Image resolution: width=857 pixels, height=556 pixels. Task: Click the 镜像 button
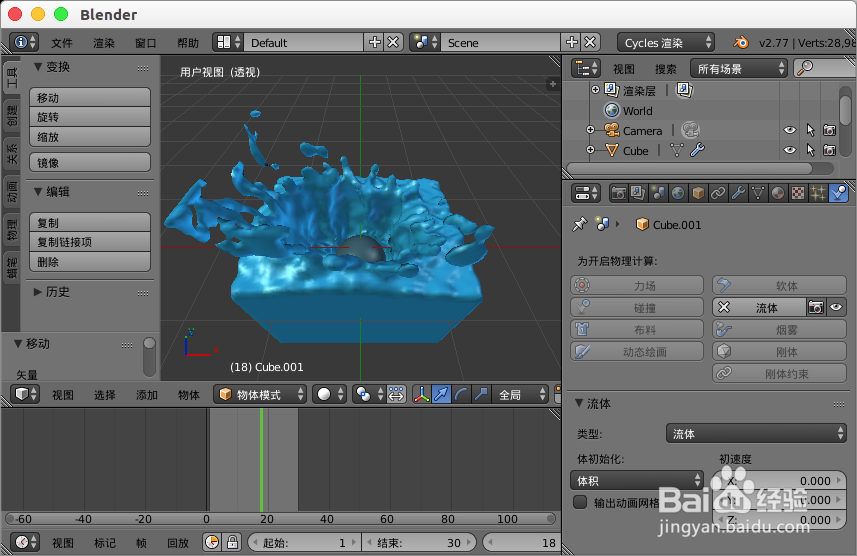pyautogui.click(x=90, y=162)
